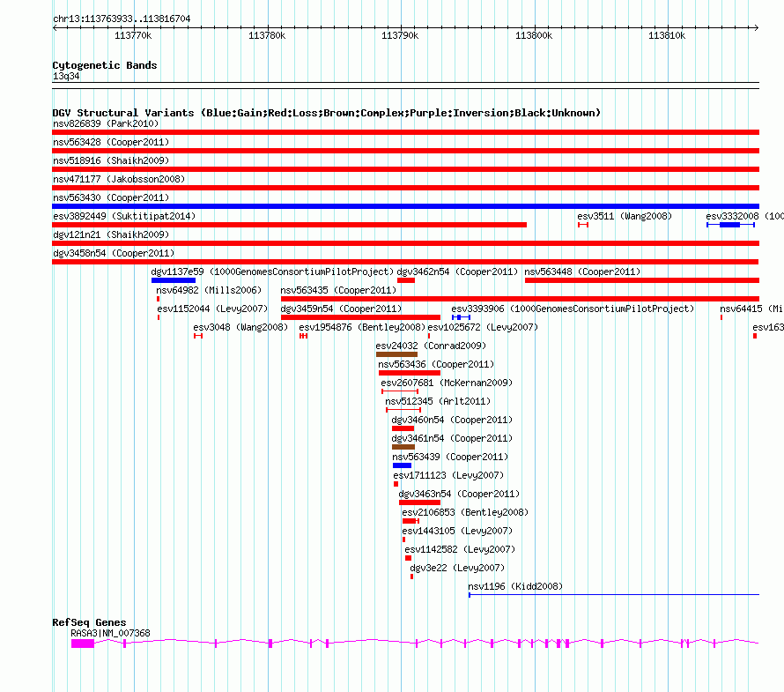Viewport: 784px width, 692px height.
Task: Open dgv3e22 (Levy2007) variant
Action: pos(457,568)
